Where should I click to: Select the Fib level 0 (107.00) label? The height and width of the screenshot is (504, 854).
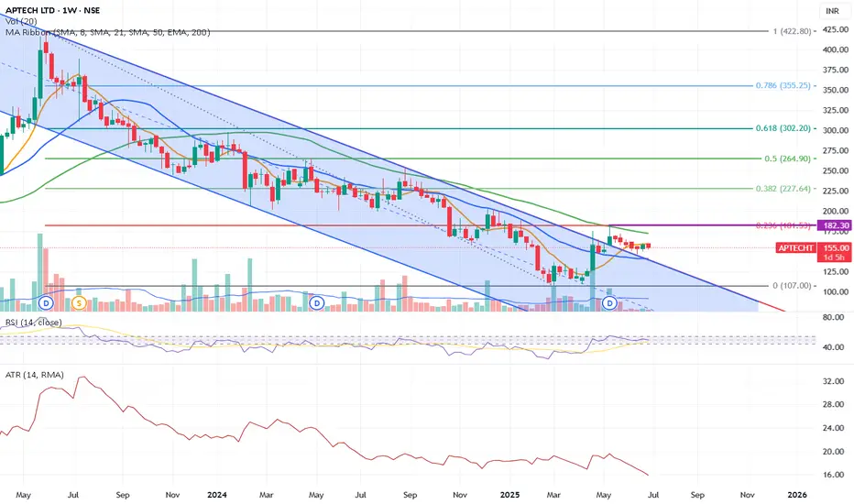[792, 286]
